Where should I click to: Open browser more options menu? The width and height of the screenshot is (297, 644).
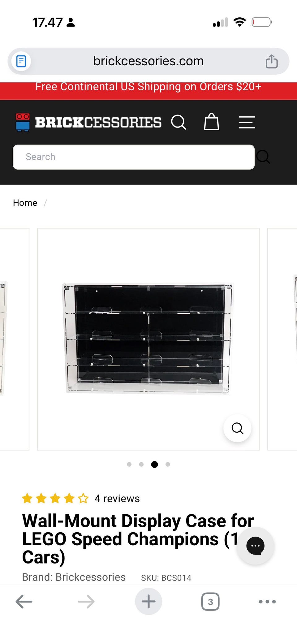click(267, 602)
